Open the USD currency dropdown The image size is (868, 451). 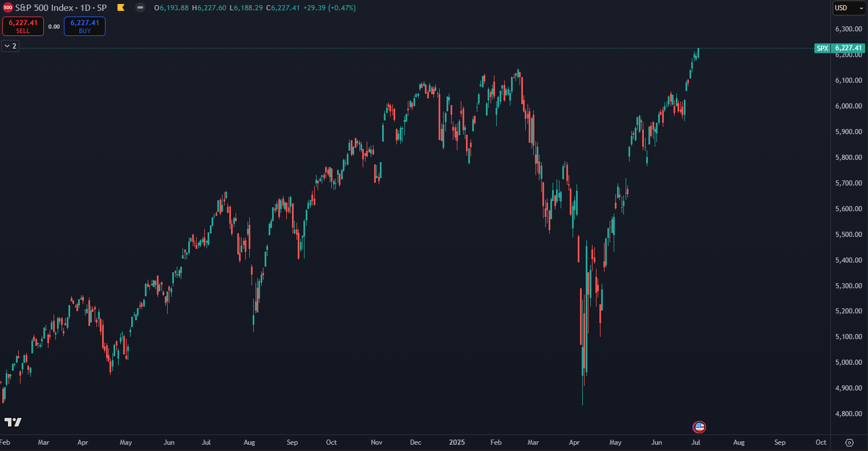[x=849, y=8]
